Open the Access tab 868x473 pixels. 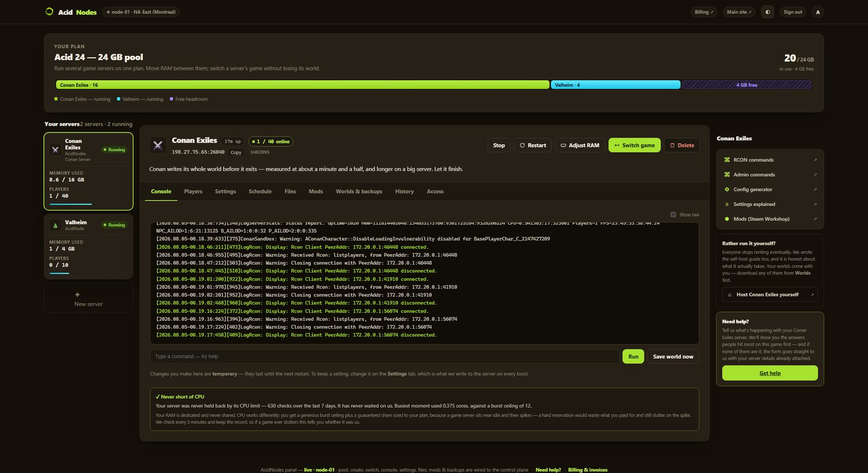coord(435,191)
